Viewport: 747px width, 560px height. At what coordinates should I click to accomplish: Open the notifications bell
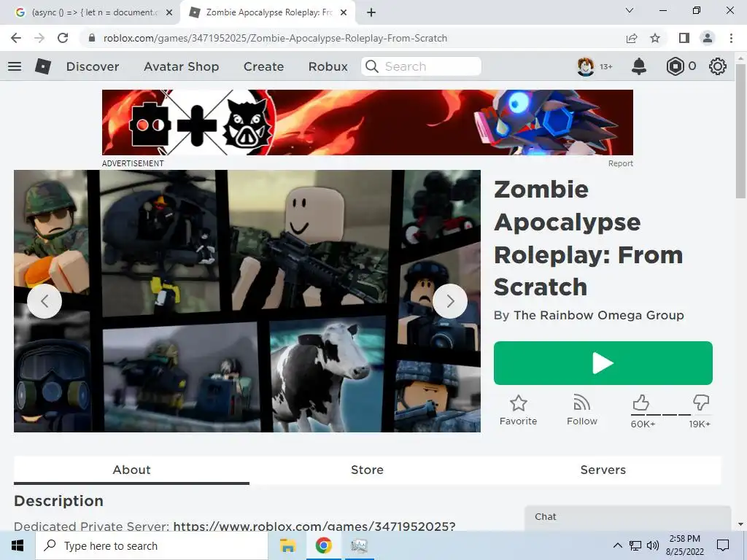tap(639, 66)
